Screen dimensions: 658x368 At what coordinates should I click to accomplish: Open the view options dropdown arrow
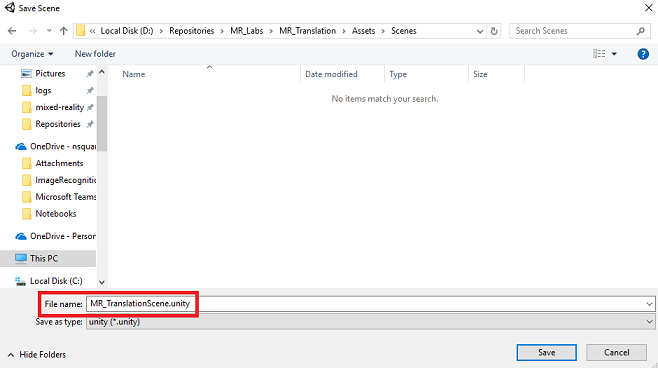(x=614, y=54)
